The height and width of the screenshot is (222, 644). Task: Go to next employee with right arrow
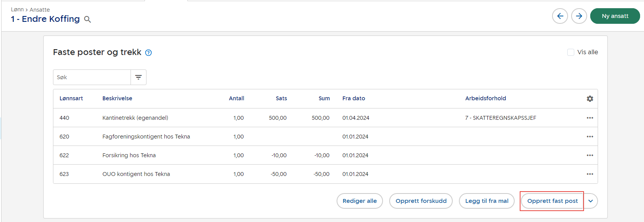pyautogui.click(x=579, y=16)
